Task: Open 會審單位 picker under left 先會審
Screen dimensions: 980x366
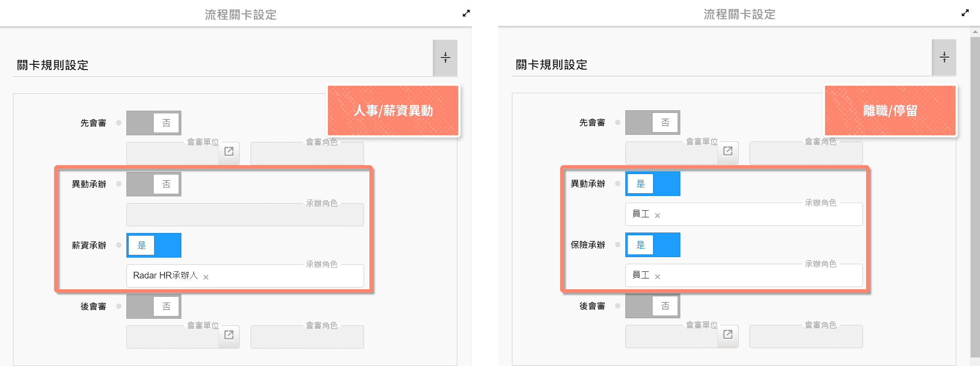Action: [229, 152]
